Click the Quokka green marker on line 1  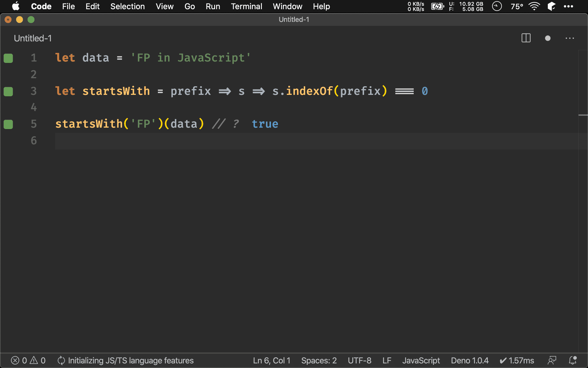click(8, 58)
